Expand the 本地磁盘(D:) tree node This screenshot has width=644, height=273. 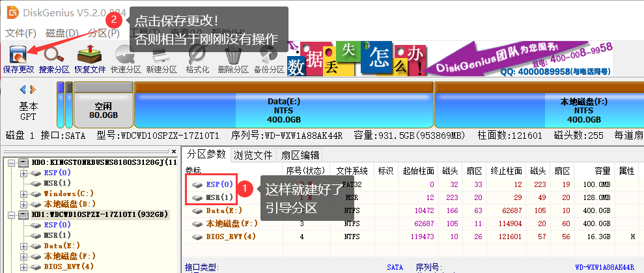(x=24, y=205)
